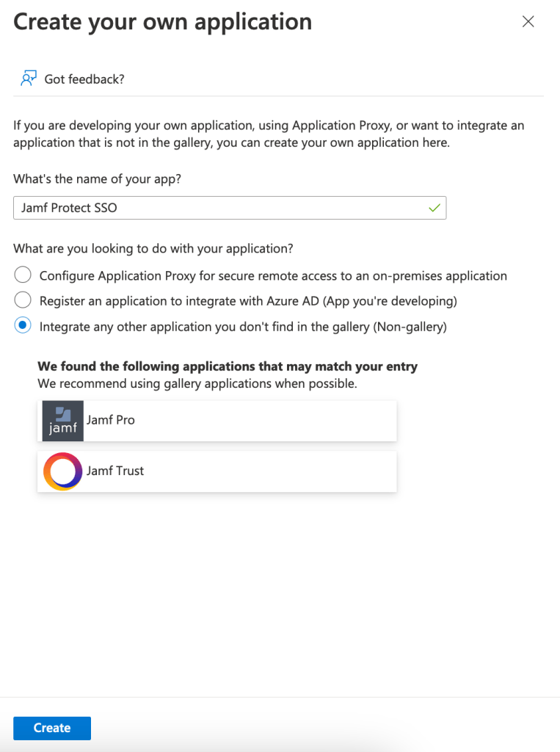Click the app name input field
560x752 pixels.
coord(220,208)
